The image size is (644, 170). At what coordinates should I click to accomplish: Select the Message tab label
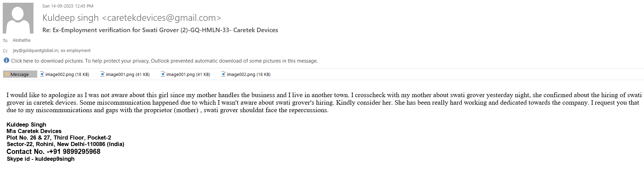tap(19, 75)
